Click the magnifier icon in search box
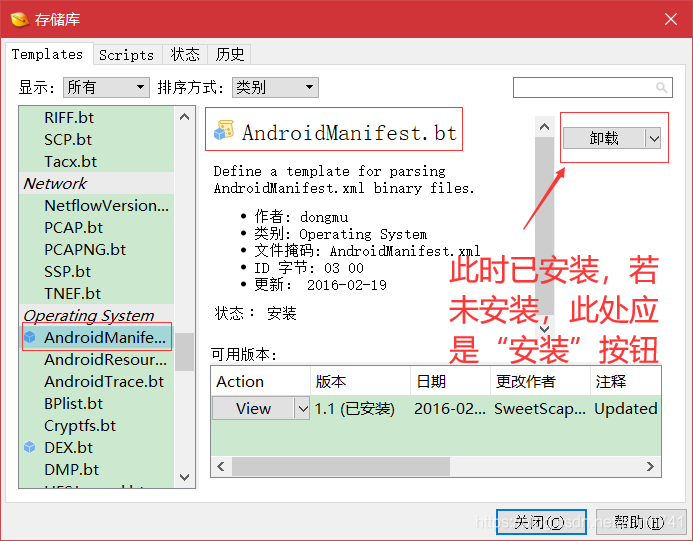The width and height of the screenshot is (693, 541). tap(661, 88)
